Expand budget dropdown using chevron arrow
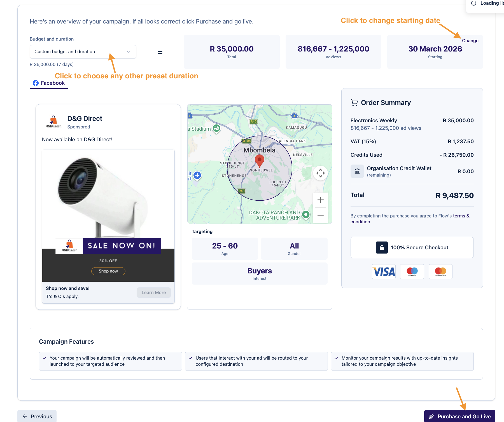Viewport: 504px width, 422px height. 129,52
